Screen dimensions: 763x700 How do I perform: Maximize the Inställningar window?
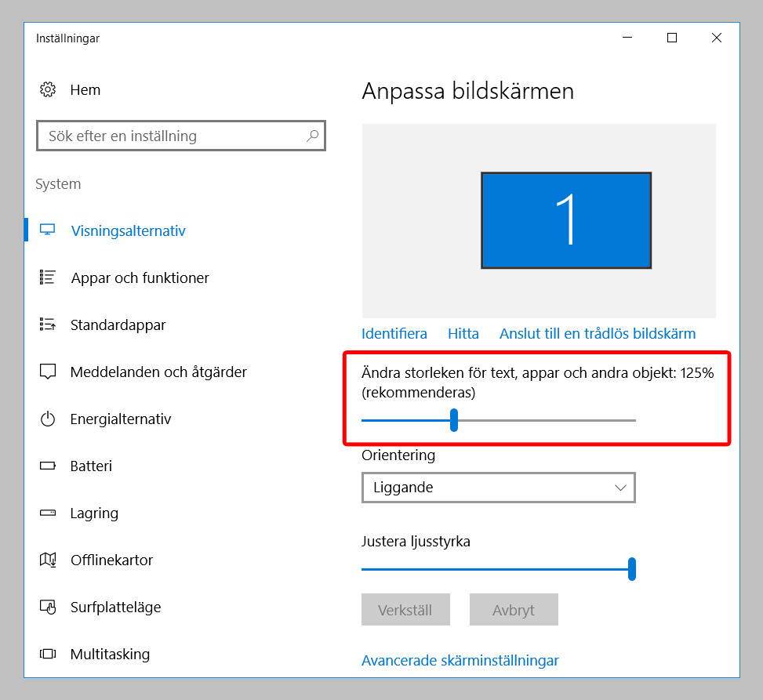(x=672, y=38)
